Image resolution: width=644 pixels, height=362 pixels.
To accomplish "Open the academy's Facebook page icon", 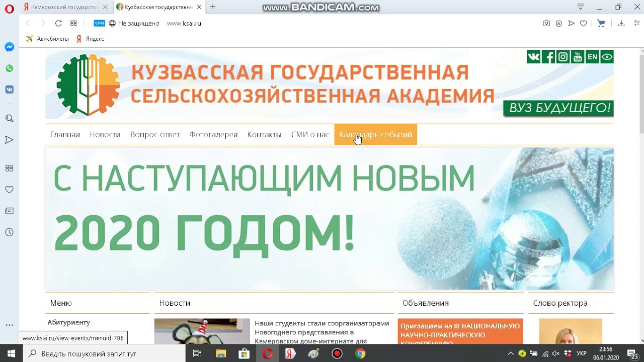I will (548, 57).
